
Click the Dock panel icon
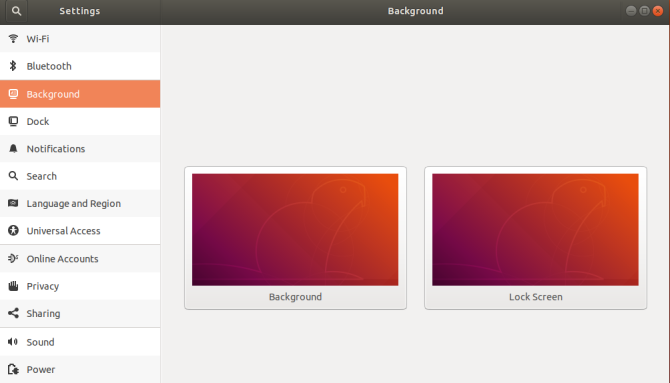tap(13, 121)
